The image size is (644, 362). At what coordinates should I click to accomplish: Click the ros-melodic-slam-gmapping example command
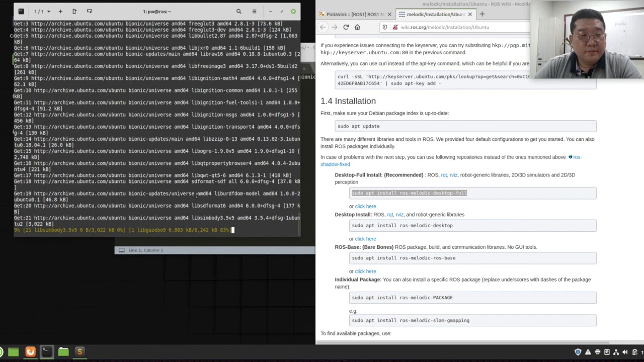coord(411,320)
